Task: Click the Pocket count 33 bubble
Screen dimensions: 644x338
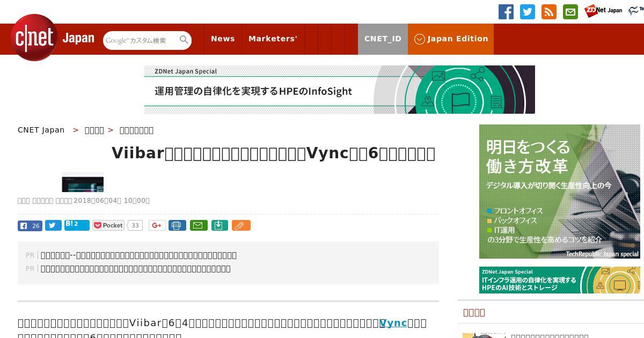Action: click(x=135, y=225)
